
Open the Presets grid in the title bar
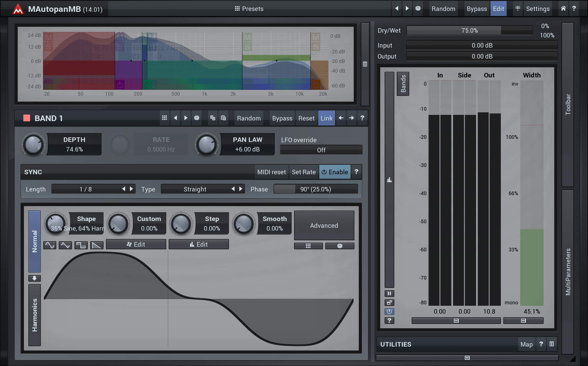pyautogui.click(x=249, y=9)
